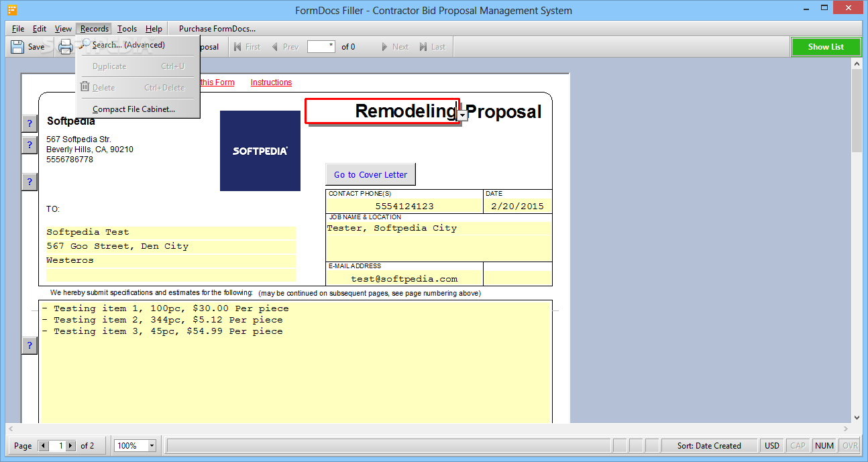868x462 pixels.
Task: Click 'Testing item 2, 344pc' line
Action: click(x=162, y=320)
